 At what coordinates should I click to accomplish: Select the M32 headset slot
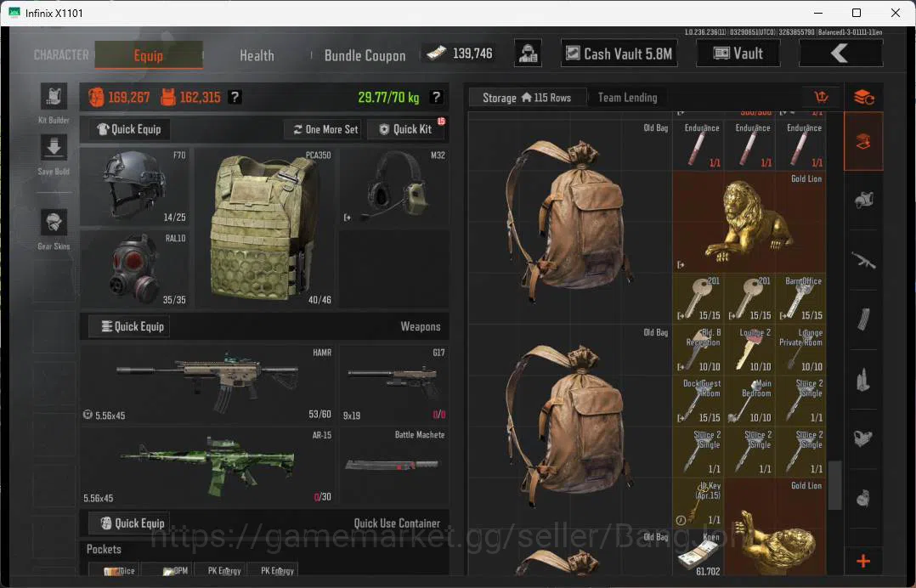[x=394, y=187]
